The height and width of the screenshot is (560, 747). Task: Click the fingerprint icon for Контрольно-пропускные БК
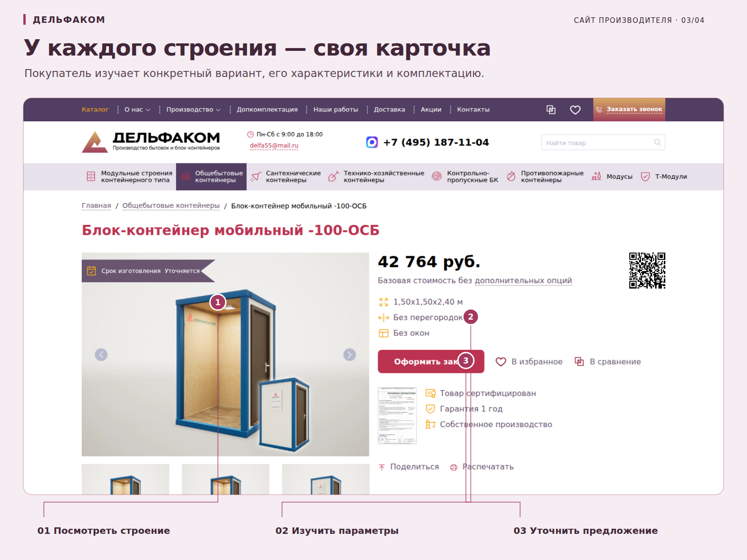[x=437, y=176]
